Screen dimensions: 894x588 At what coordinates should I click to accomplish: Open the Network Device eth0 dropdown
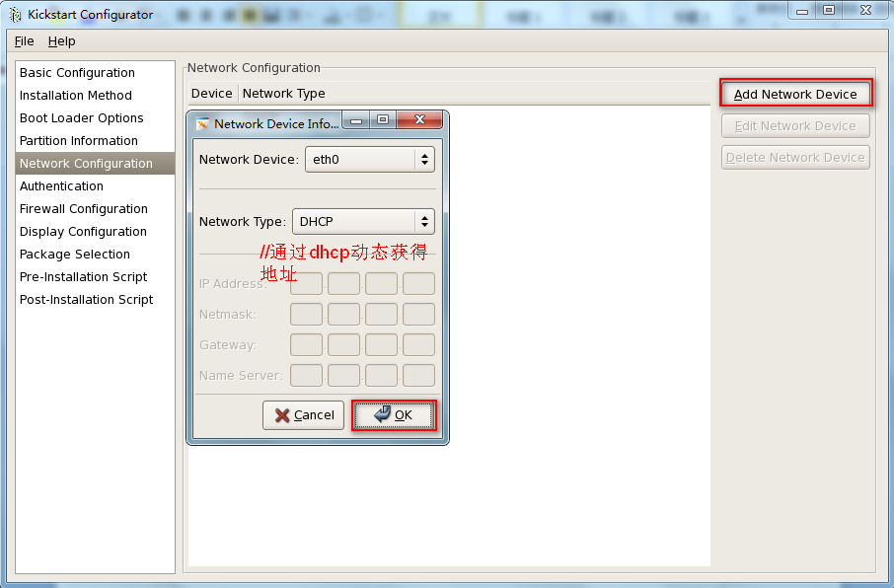pyautogui.click(x=370, y=160)
